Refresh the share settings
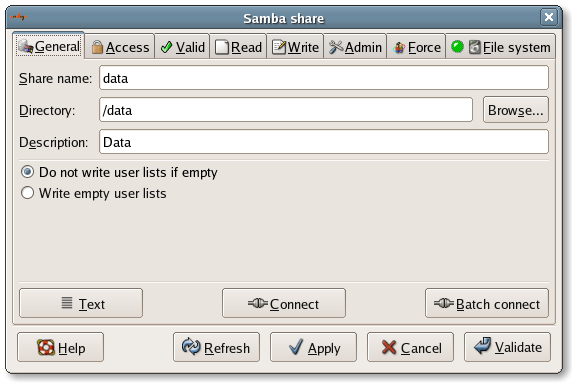The image size is (572, 383). [216, 347]
